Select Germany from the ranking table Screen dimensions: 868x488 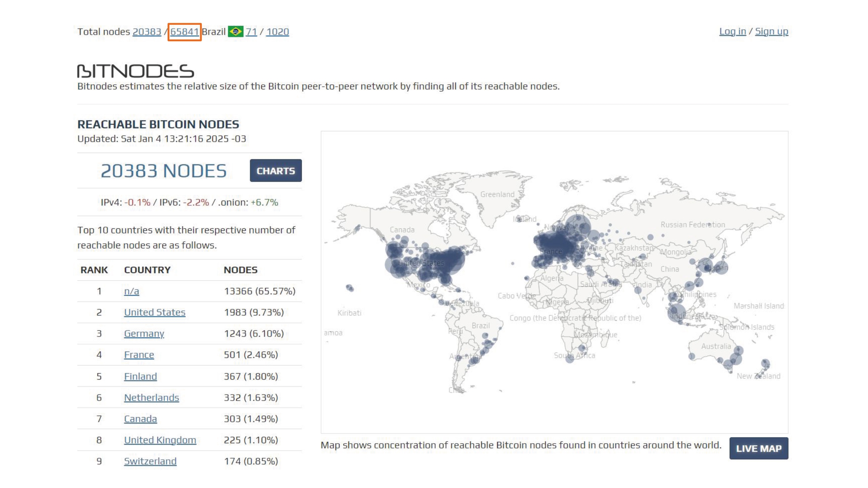pyautogui.click(x=144, y=334)
